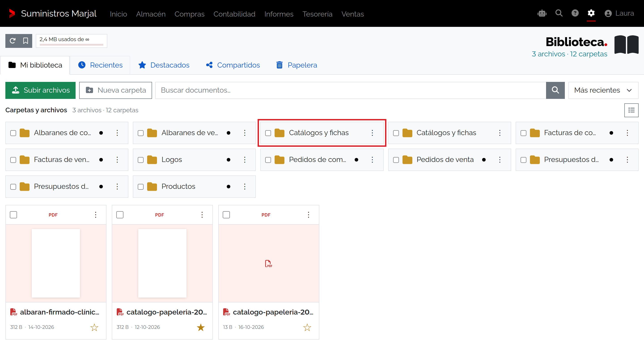644x349 pixels.
Task: Click the Nueva carpeta button
Action: 116,90
